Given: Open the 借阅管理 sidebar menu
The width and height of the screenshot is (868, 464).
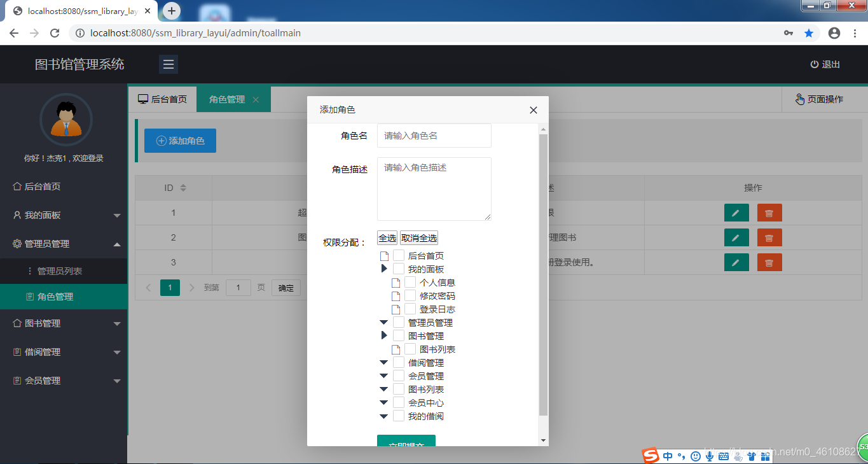Looking at the screenshot, I should [64, 352].
